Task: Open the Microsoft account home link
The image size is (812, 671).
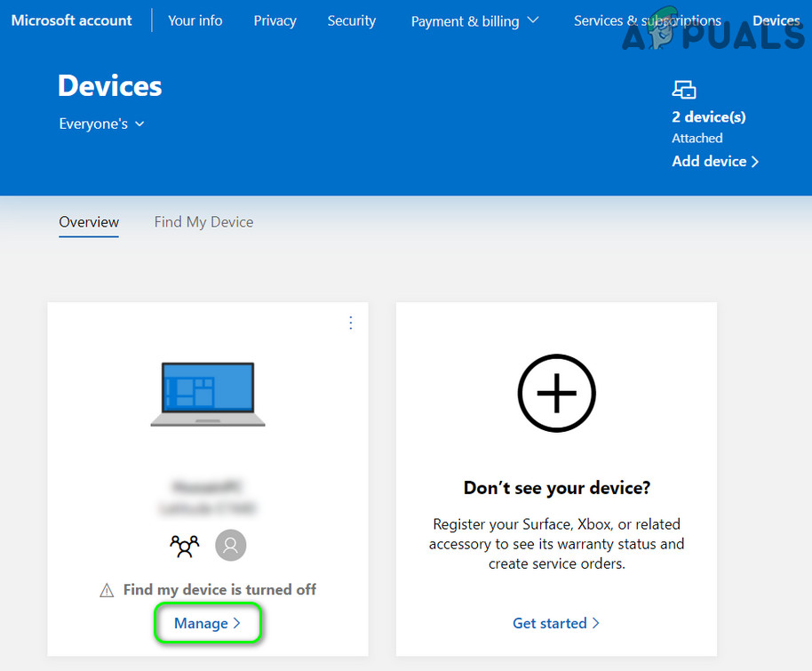Action: click(71, 20)
